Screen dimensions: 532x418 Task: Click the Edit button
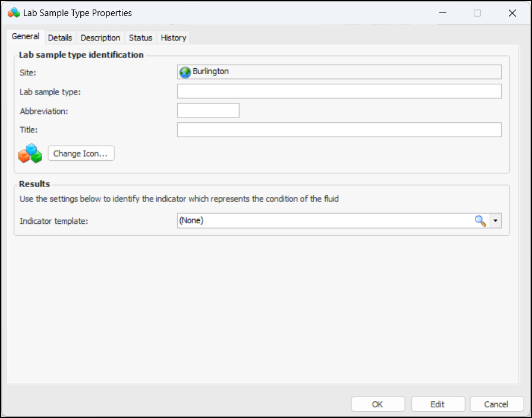tap(437, 404)
